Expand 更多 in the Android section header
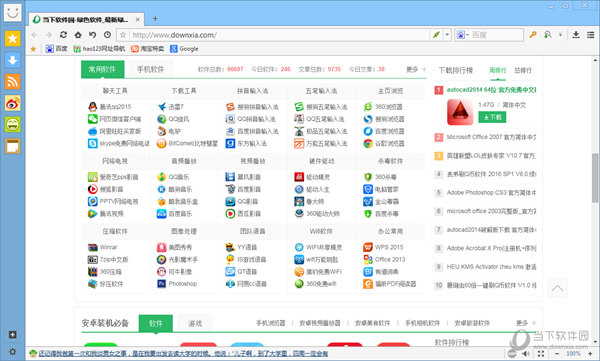The width and height of the screenshot is (600, 361). [x=526, y=323]
